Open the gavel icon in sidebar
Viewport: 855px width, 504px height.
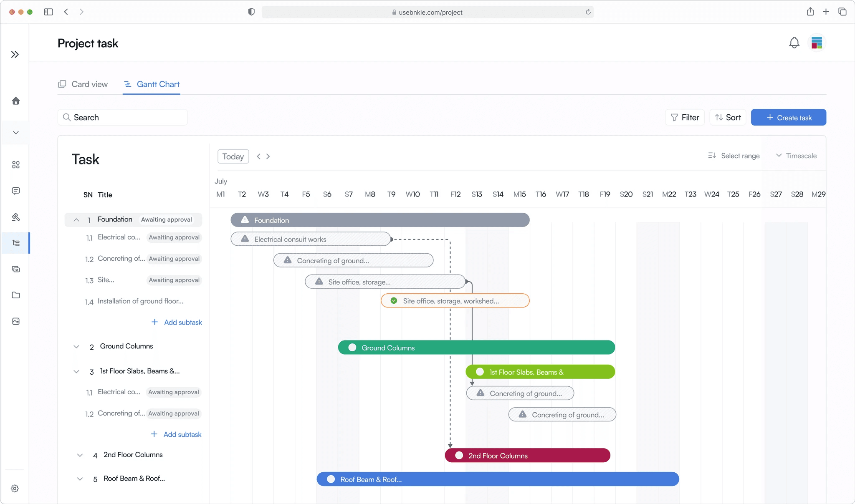click(16, 217)
